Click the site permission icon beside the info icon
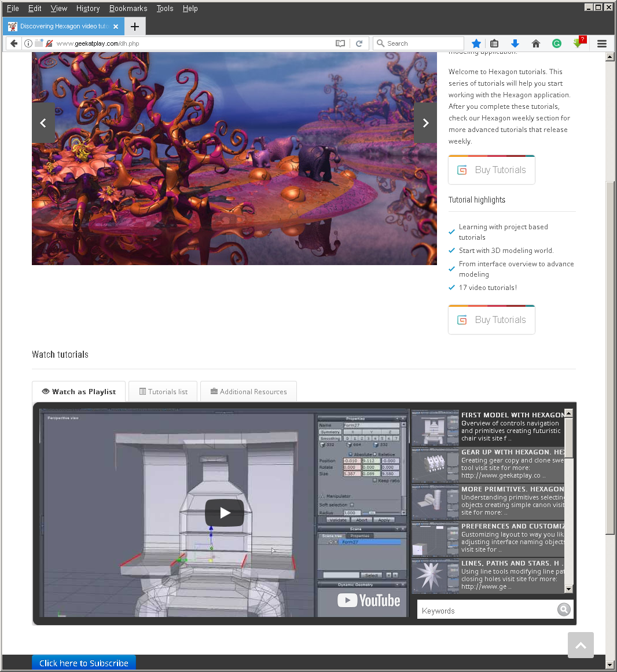617x672 pixels. [x=39, y=43]
